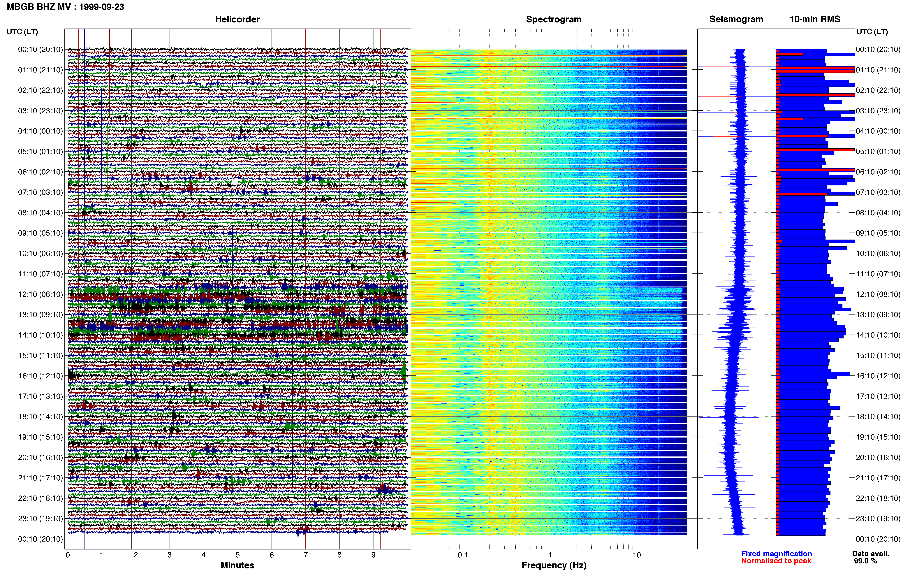Click '16:10 (12:10)' on the right time axis

coord(878,376)
